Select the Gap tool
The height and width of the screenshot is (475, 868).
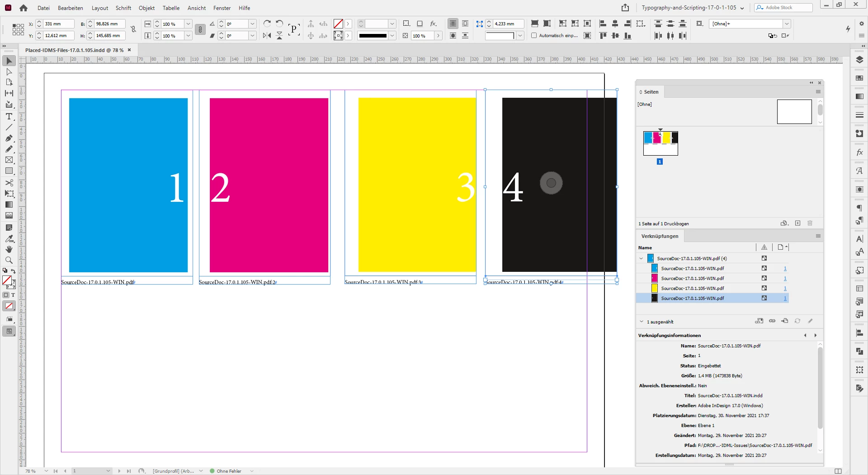point(9,93)
